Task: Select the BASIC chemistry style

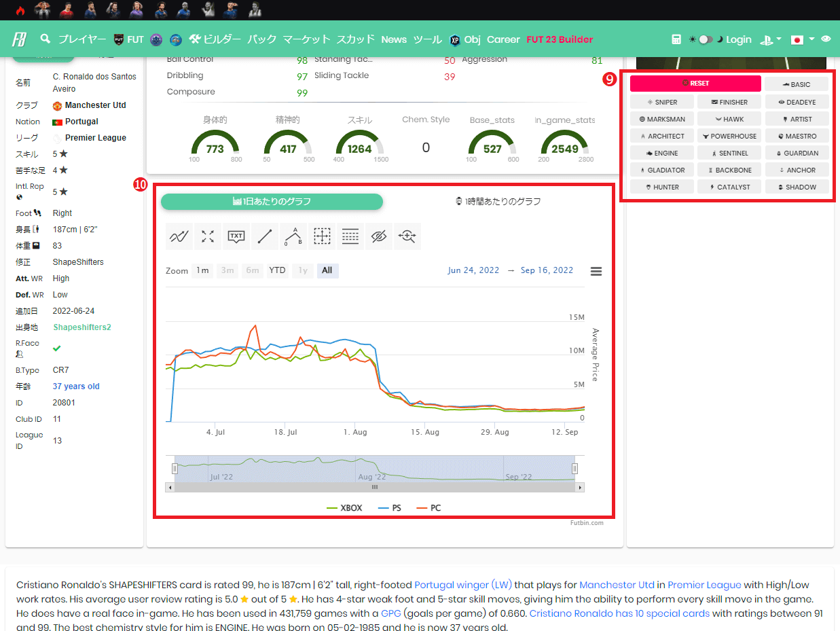Action: 797,85
